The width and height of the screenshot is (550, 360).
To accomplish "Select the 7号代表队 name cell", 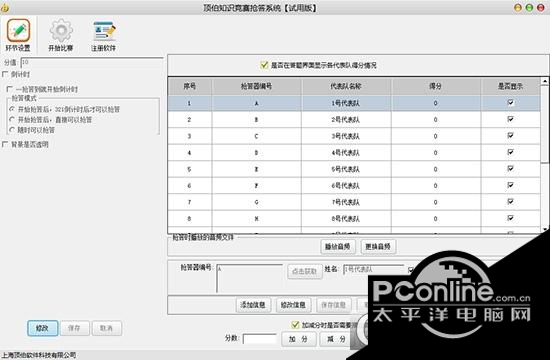I will [346, 202].
